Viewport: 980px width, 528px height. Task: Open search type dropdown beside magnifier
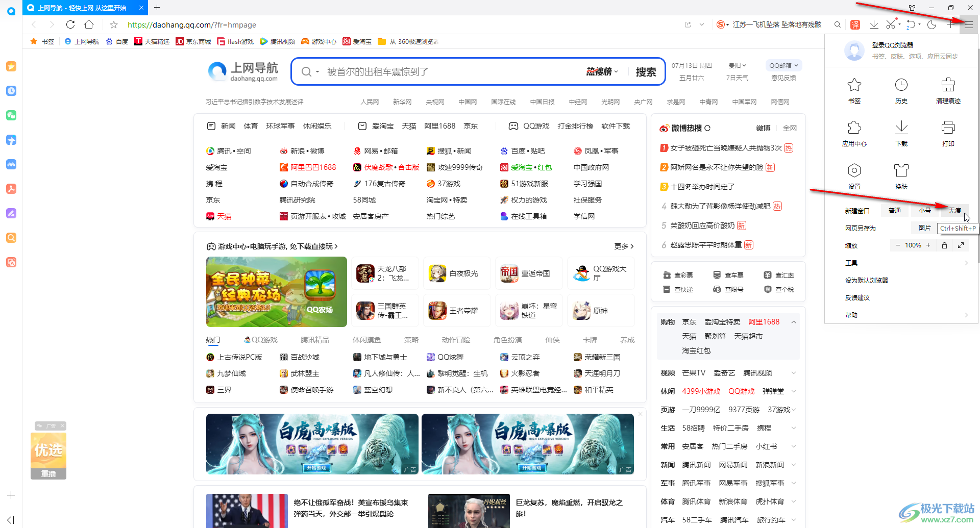(x=317, y=72)
